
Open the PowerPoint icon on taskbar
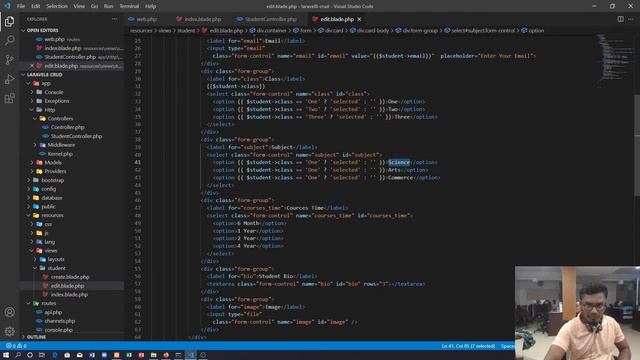[141, 355]
